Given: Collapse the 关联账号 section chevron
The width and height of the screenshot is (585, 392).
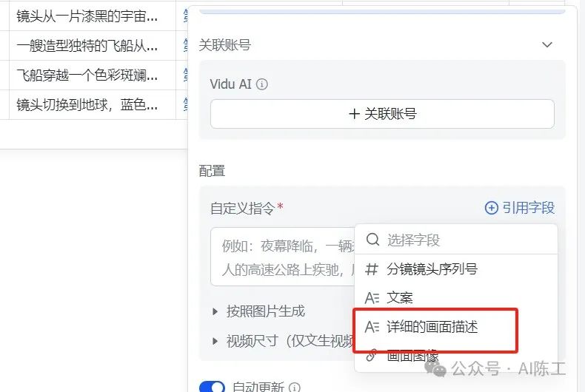Looking at the screenshot, I should tap(547, 45).
